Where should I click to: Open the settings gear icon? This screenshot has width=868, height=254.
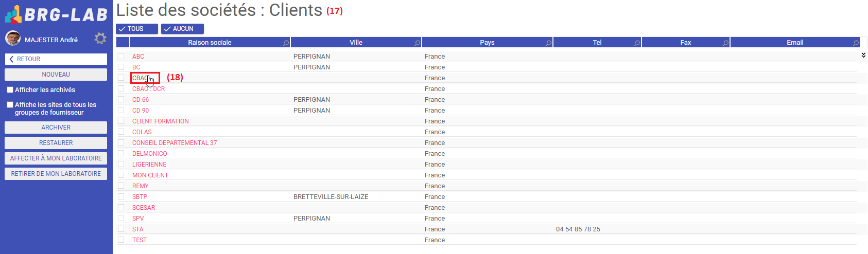[x=100, y=39]
